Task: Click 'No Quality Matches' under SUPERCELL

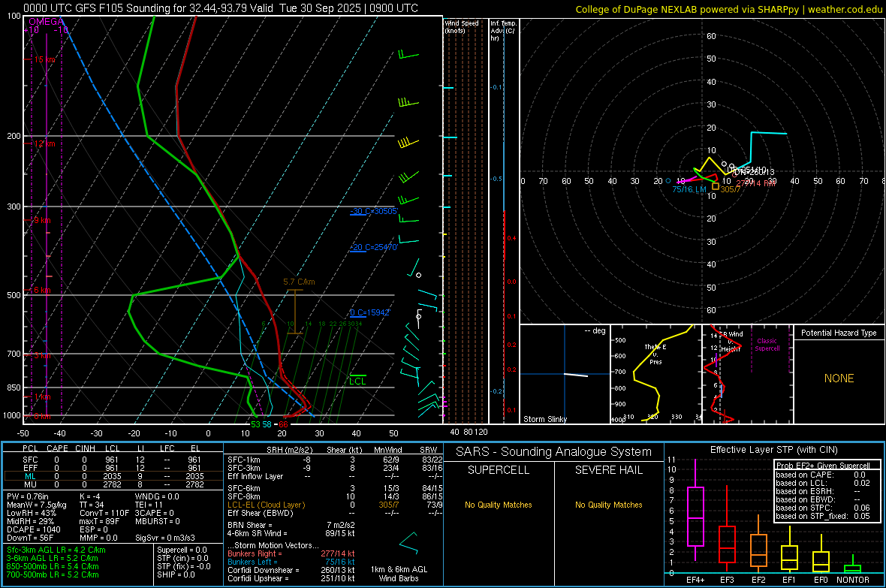Action: pos(499,505)
